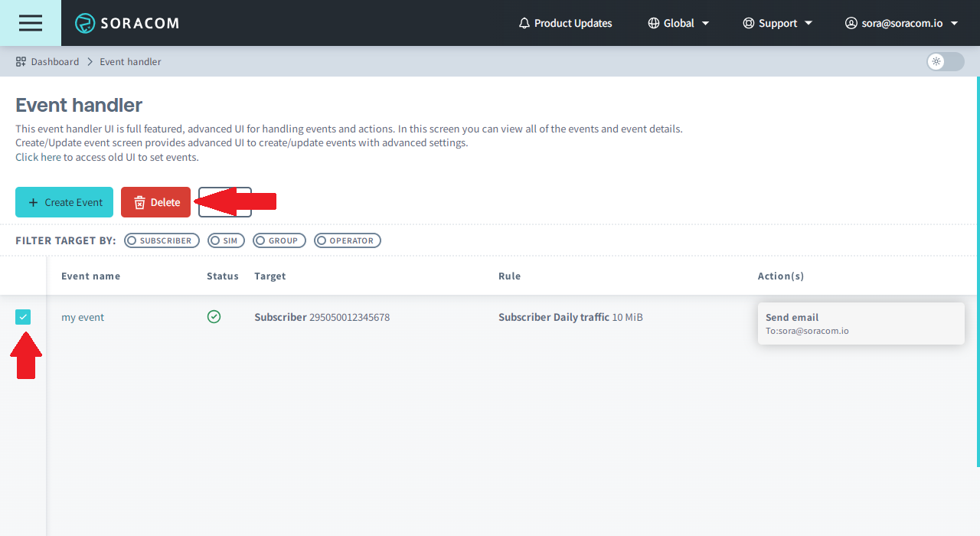Click the Event handler breadcrumb item
Image resolution: width=980 pixels, height=536 pixels.
click(130, 61)
